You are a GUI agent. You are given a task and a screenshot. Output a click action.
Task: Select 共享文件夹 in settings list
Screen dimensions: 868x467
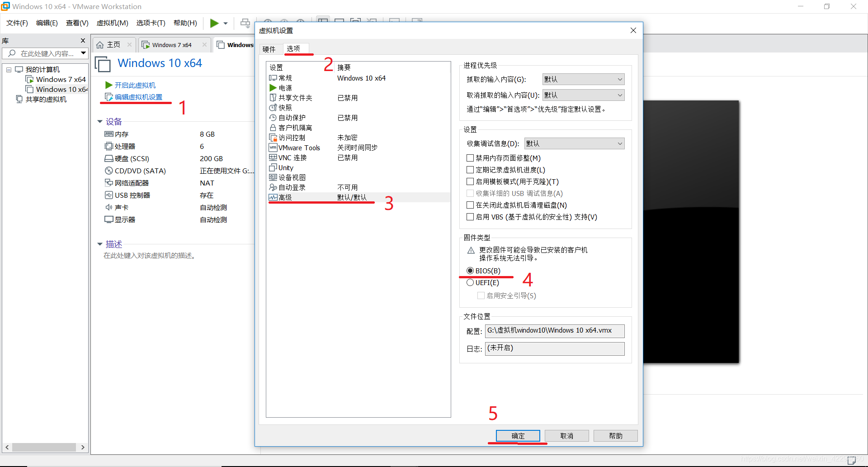pos(359,98)
